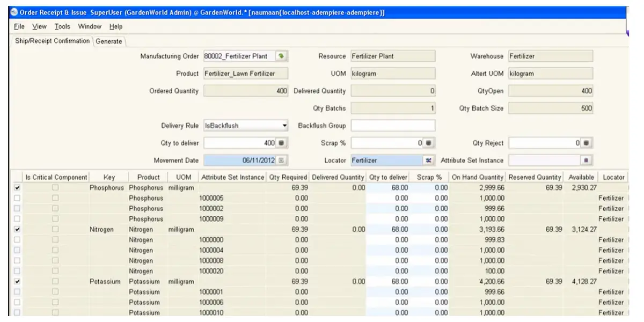Click the On Hand Quantity value 4,200.66
Image resolution: width=644 pixels, height=322 pixels.
point(492,281)
